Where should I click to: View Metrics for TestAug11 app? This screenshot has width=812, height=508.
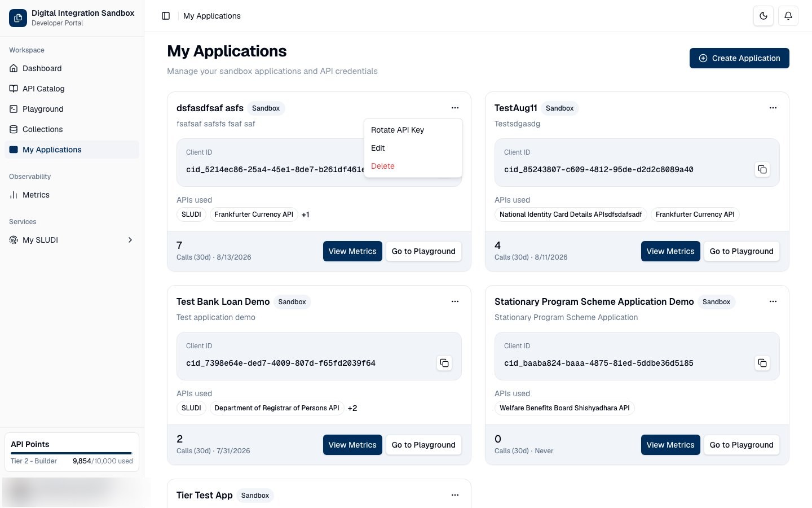(x=670, y=251)
